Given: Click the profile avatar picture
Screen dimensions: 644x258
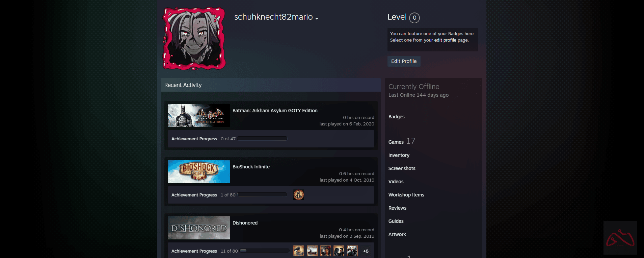Looking at the screenshot, I should tap(194, 38).
